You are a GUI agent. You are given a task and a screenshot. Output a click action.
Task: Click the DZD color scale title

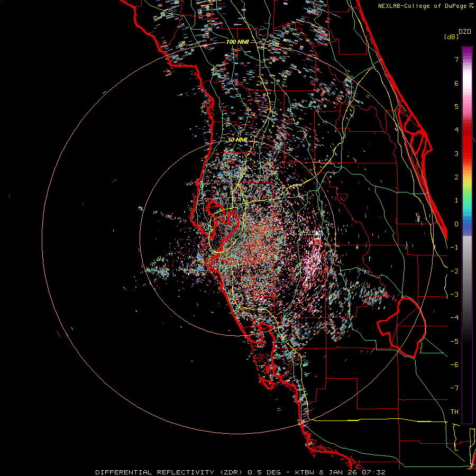[x=465, y=32]
